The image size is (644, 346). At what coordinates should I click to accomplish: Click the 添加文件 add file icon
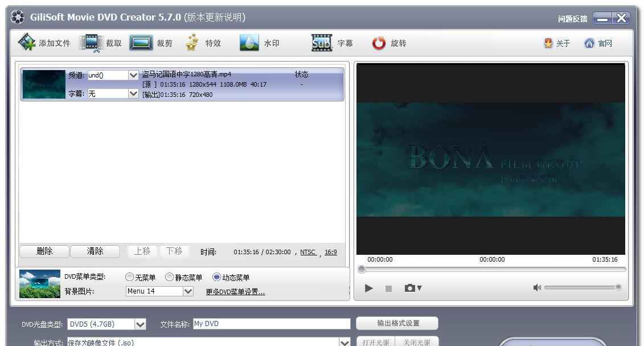(27, 42)
